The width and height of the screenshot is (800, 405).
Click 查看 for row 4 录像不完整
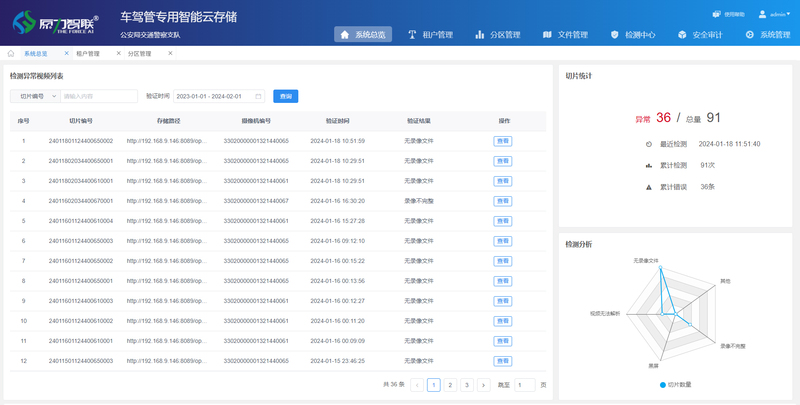(x=503, y=201)
